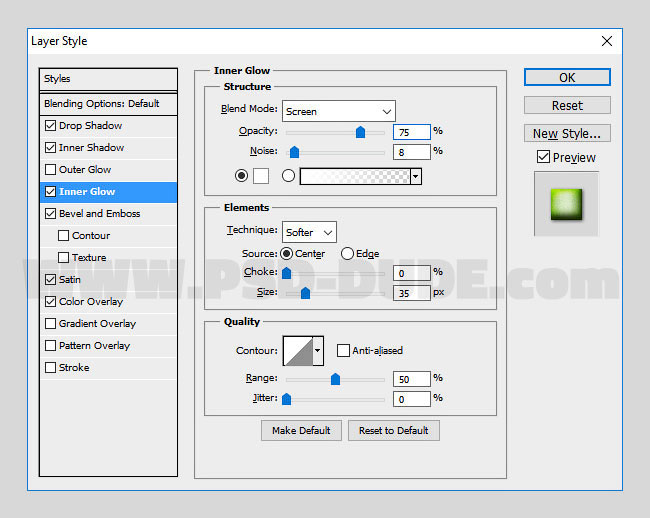The width and height of the screenshot is (650, 518).
Task: Expand the Contour picker dropdown arrow
Action: [318, 351]
